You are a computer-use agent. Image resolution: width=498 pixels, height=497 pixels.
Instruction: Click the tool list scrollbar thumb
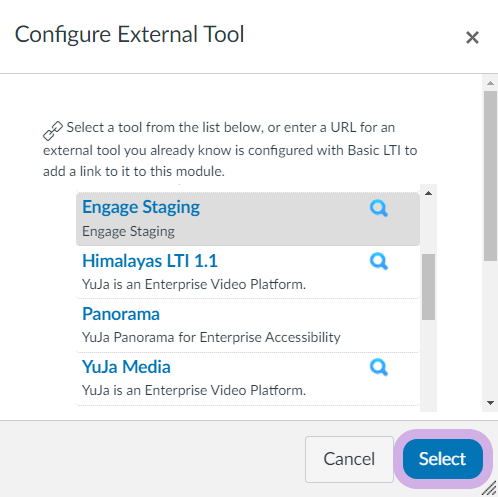(428, 287)
